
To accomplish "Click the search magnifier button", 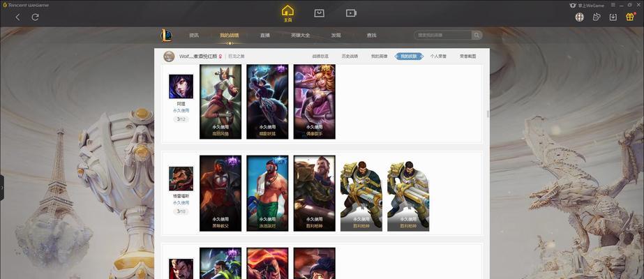I will 477,36.
